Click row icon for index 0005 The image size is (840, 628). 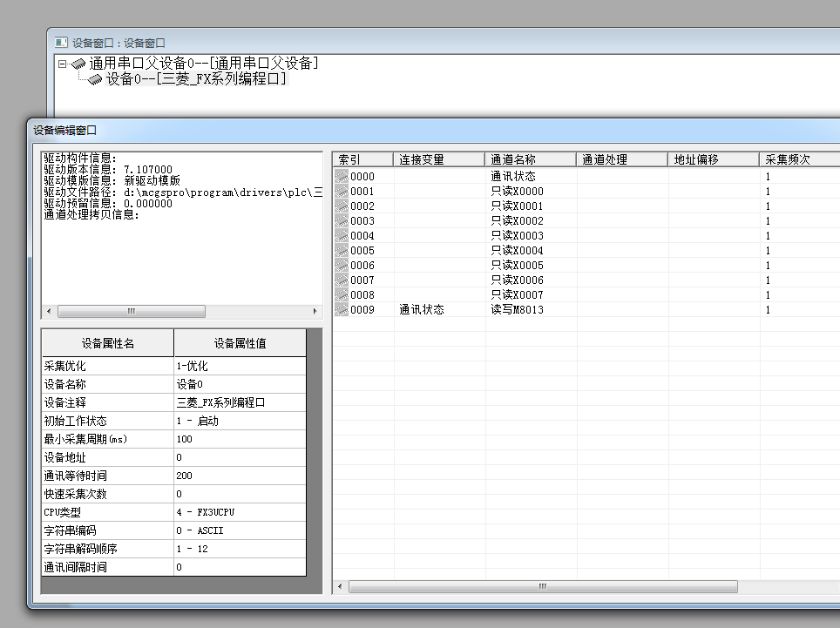[x=341, y=250]
